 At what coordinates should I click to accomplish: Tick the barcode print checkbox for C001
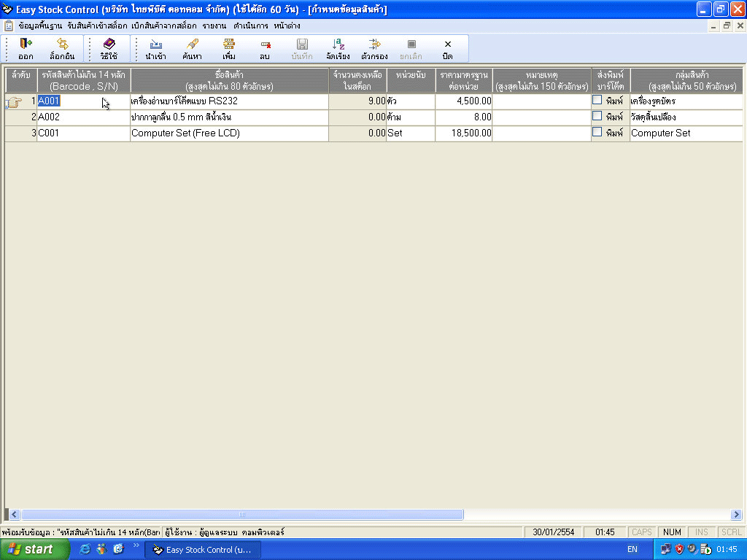tap(597, 132)
